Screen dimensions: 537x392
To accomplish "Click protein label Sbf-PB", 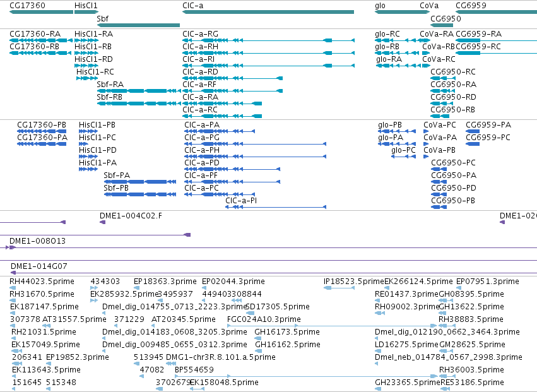I will tap(116, 187).
